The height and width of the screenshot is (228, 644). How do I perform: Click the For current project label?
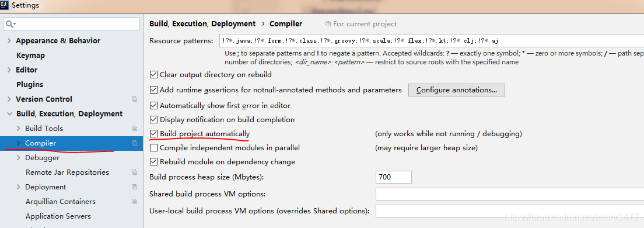(x=365, y=25)
